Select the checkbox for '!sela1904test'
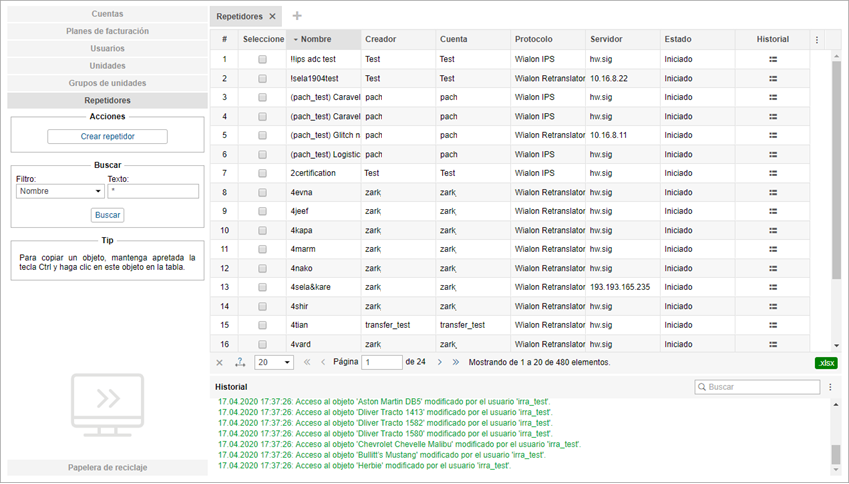 tap(263, 79)
